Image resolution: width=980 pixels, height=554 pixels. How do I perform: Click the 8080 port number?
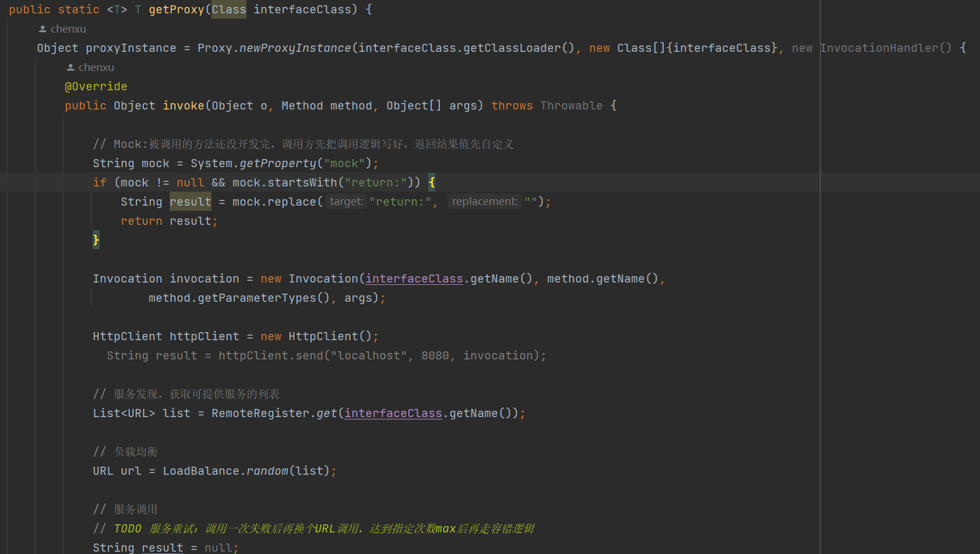435,355
